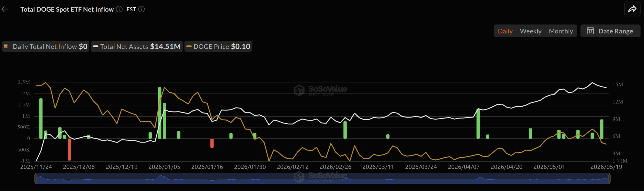Click the 500K left axis label
Viewport: 644px width, 191px height.
(24, 127)
